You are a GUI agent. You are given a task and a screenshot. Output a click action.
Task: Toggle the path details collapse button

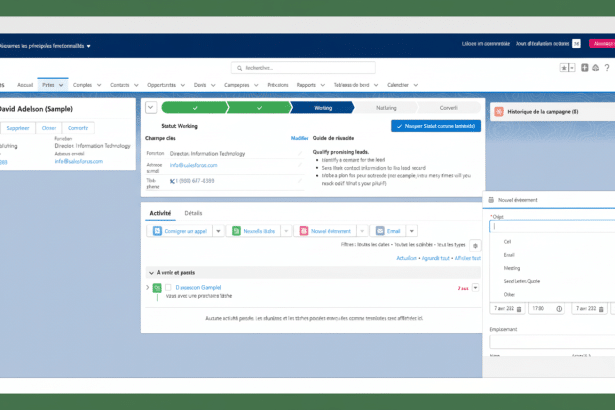pos(151,108)
